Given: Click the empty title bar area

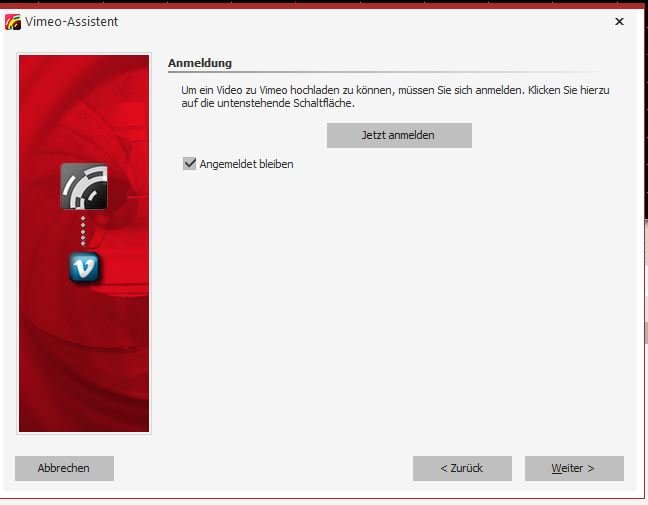Looking at the screenshot, I should 350,21.
